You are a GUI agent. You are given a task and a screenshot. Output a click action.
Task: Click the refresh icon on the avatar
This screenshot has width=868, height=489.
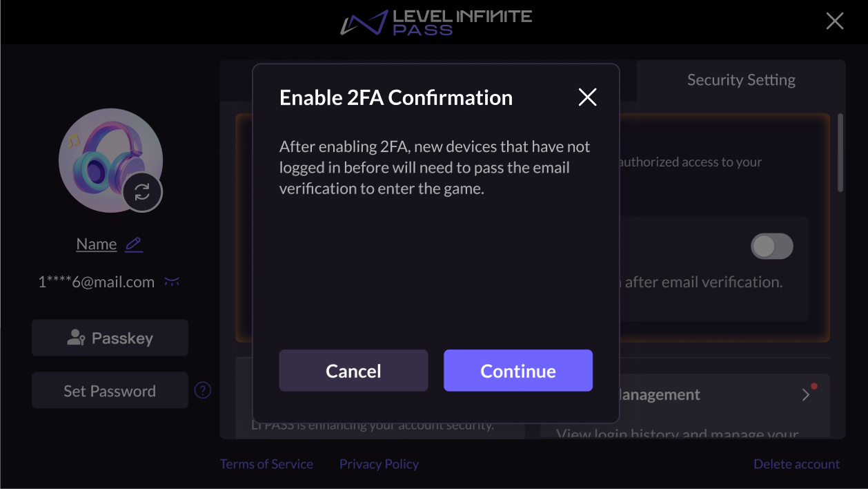[x=142, y=192]
